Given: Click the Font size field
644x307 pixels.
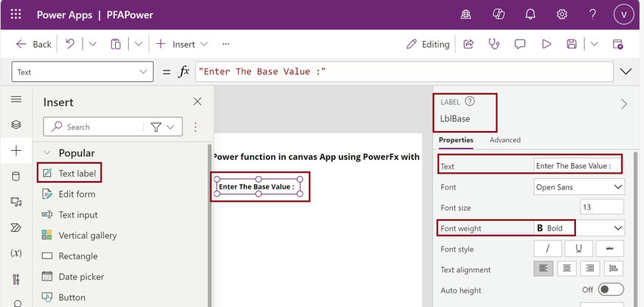Looking at the screenshot, I should click(602, 208).
